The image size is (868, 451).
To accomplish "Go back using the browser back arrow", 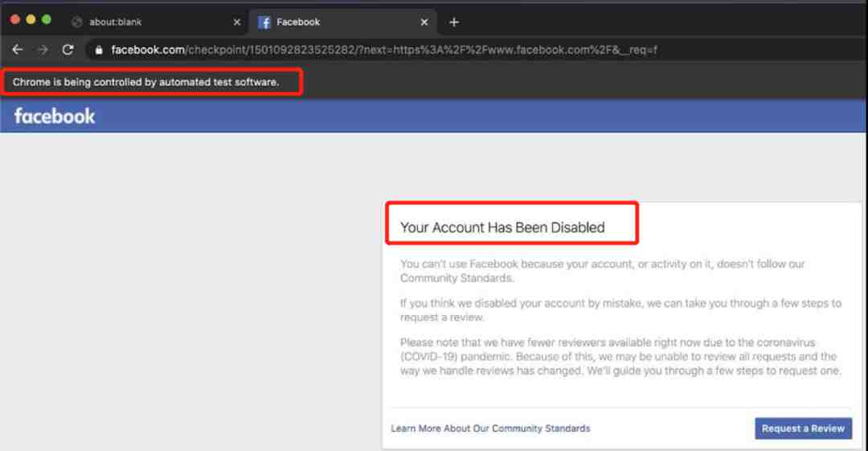I will click(17, 50).
